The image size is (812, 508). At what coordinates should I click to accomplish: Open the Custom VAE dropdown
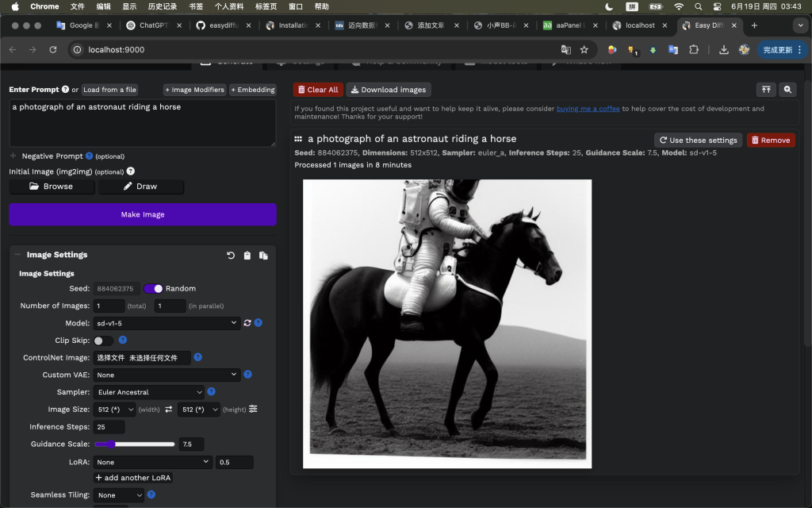pos(167,375)
